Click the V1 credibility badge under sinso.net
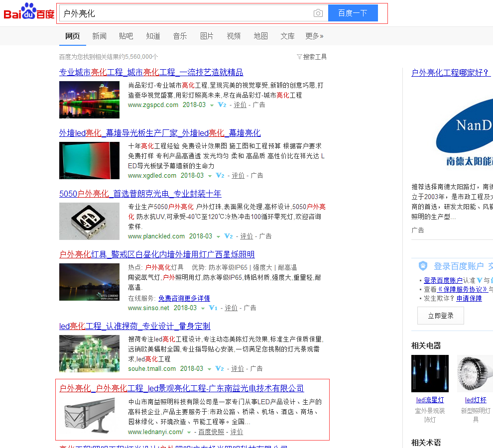The image size is (493, 448). click(213, 308)
